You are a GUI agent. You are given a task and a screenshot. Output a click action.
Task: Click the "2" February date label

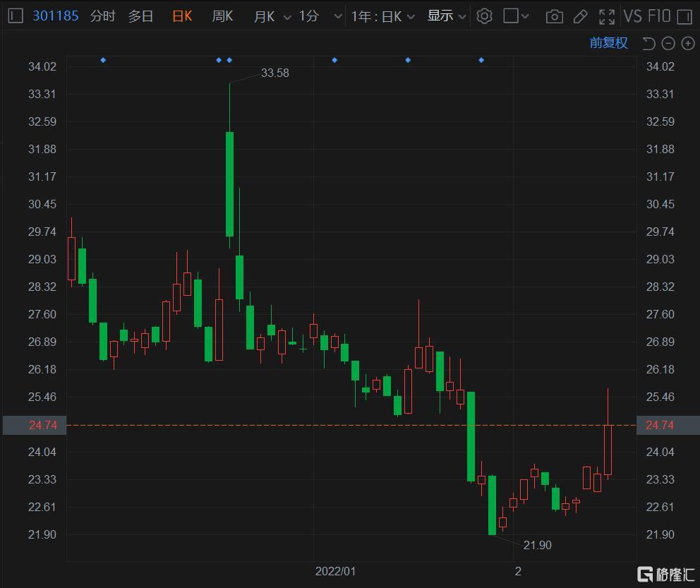(x=518, y=572)
